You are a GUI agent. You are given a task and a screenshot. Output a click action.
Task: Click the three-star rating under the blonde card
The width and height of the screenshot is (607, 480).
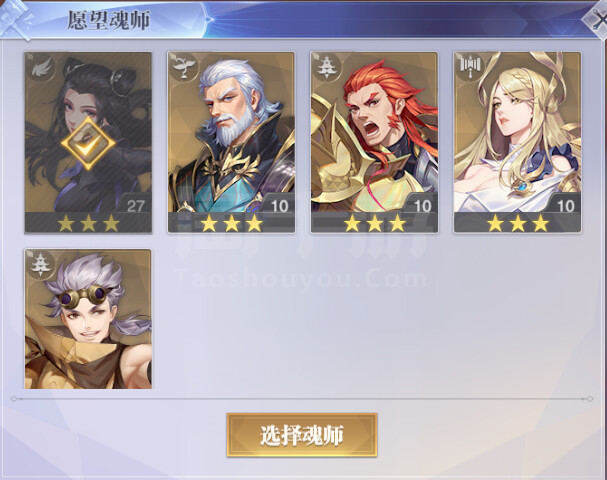(x=518, y=223)
